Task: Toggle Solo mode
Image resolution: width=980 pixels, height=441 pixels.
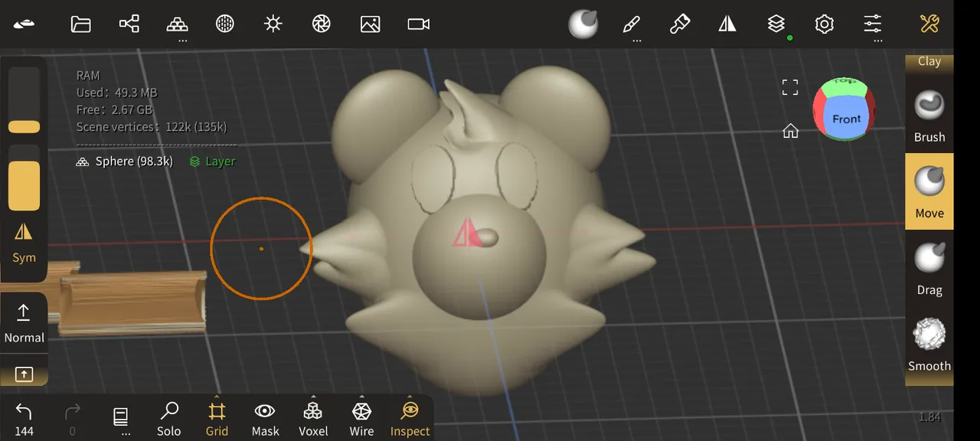Action: pyautogui.click(x=168, y=418)
